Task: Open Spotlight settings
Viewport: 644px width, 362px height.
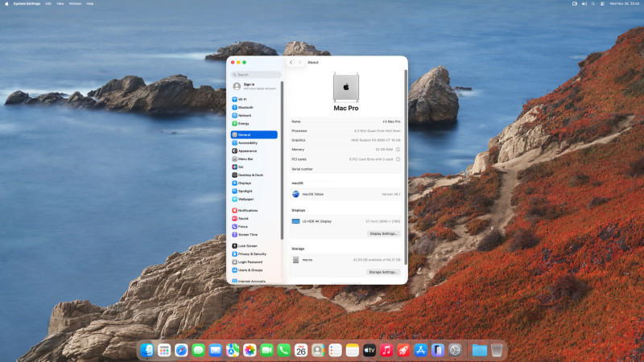Action: 254,191
